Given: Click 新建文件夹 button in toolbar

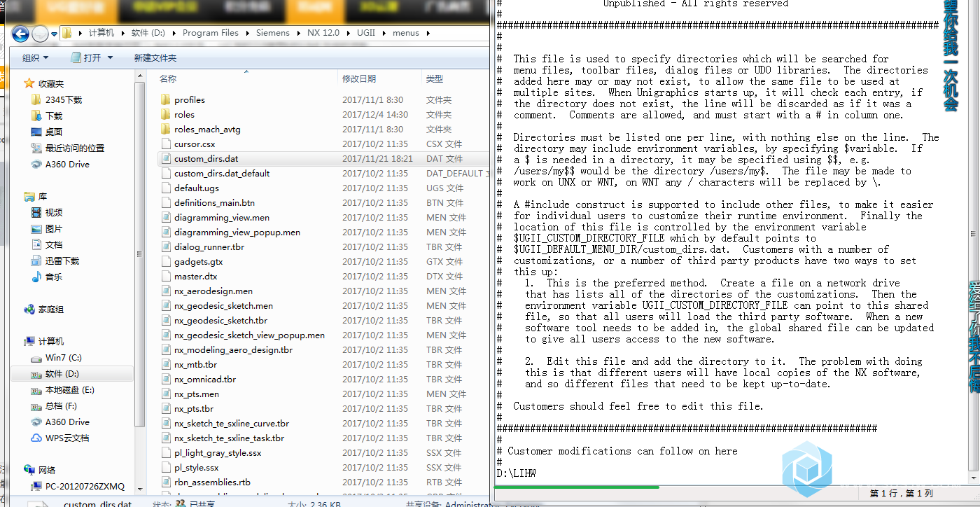Looking at the screenshot, I should [x=155, y=58].
